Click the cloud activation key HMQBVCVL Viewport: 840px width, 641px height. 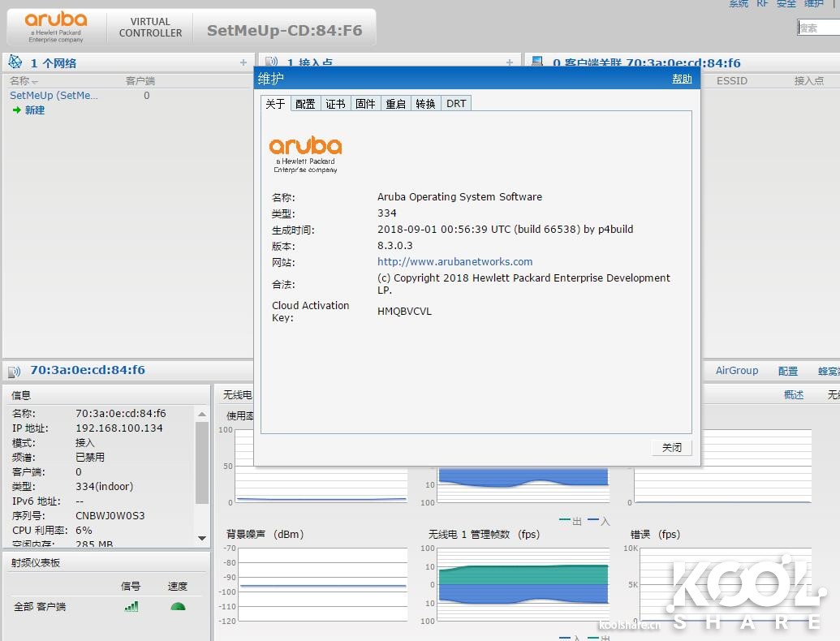(404, 311)
